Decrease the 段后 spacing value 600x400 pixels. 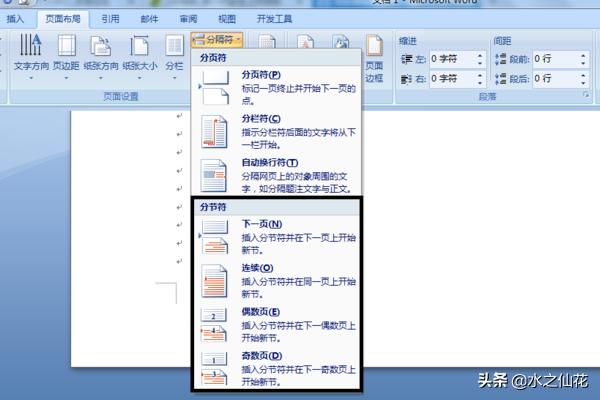583,83
